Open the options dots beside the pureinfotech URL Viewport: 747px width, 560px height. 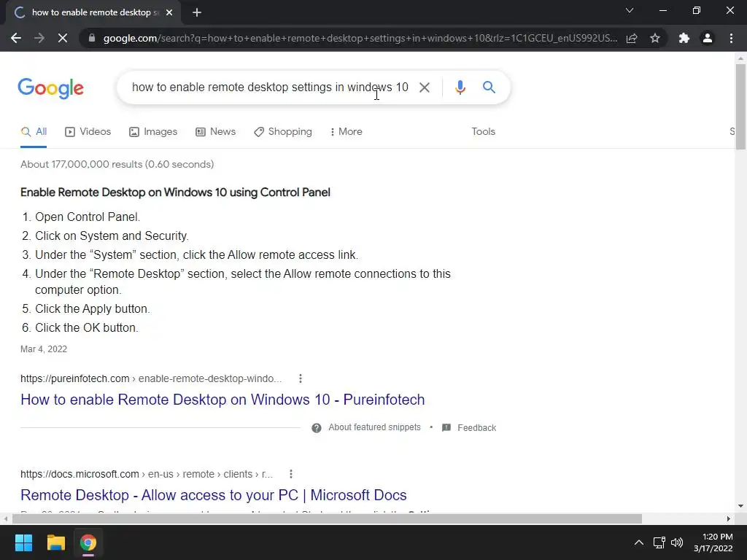point(300,378)
